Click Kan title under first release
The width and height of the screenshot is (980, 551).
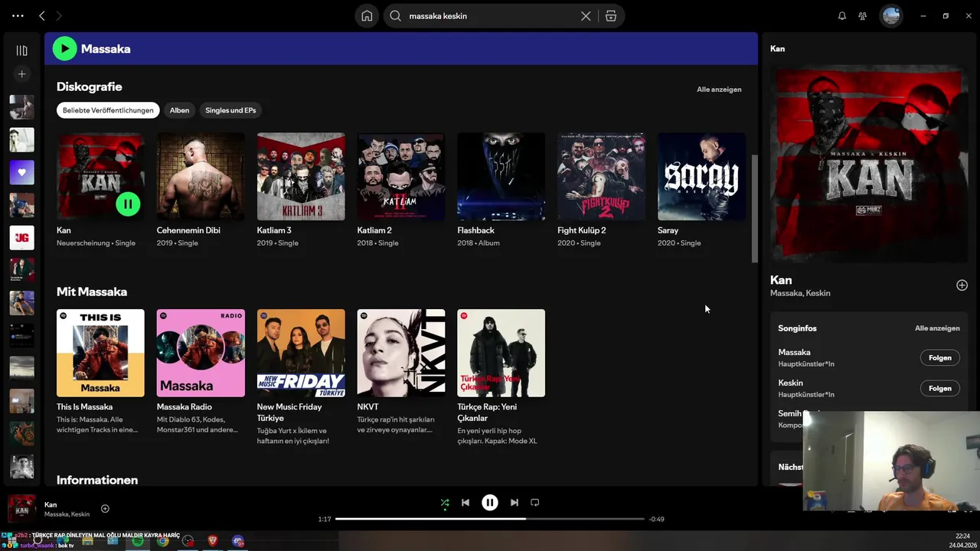64,230
